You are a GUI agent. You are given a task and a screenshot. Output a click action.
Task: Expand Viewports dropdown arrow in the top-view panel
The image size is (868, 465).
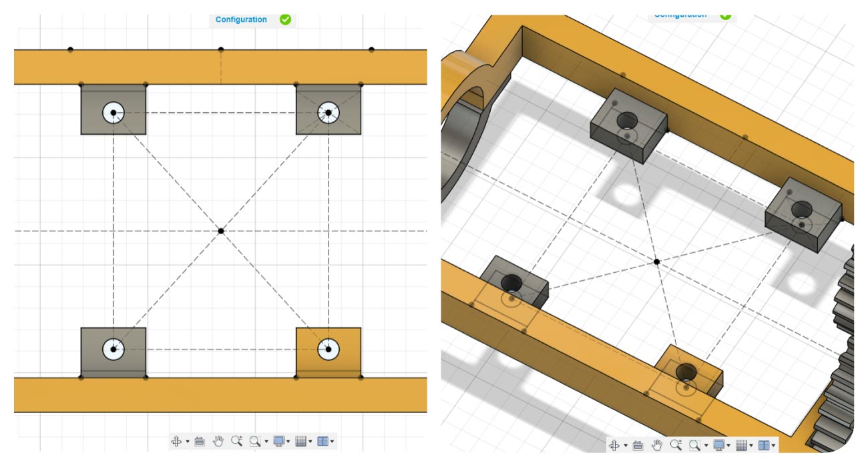[x=333, y=442]
